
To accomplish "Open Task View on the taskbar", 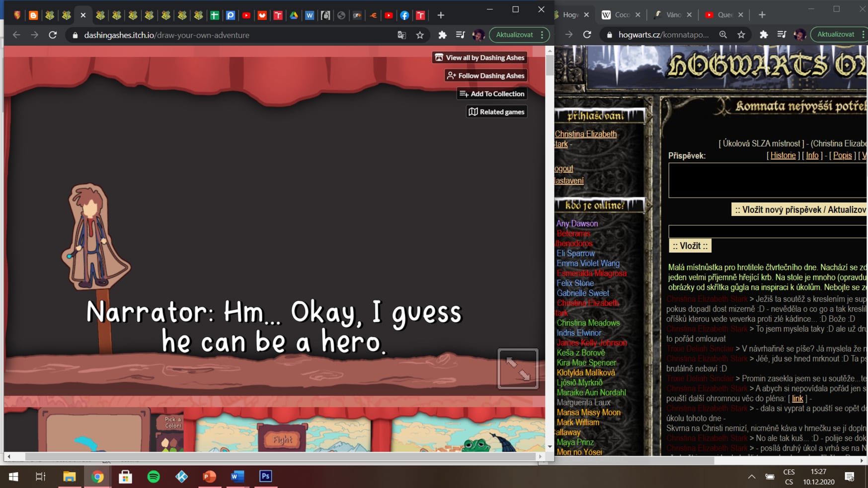I will point(41,477).
